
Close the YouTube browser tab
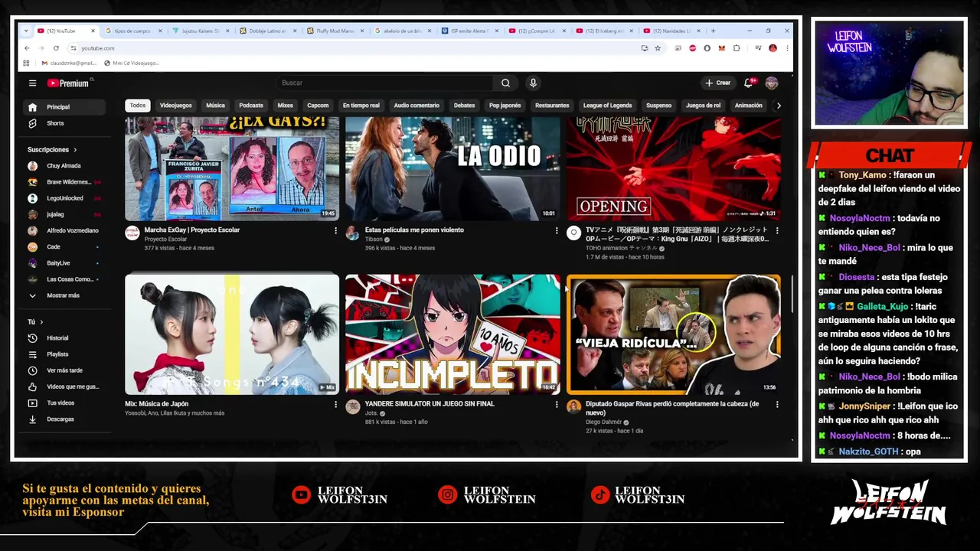coord(93,31)
